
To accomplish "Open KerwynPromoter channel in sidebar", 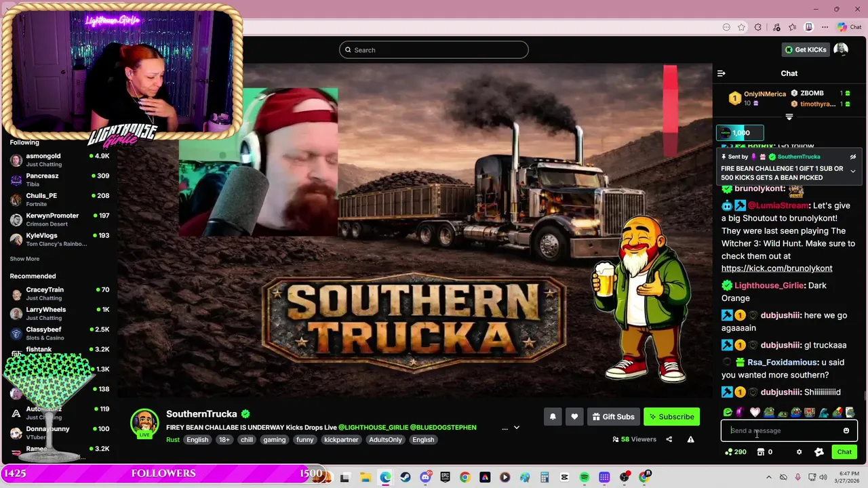I will (60, 220).
